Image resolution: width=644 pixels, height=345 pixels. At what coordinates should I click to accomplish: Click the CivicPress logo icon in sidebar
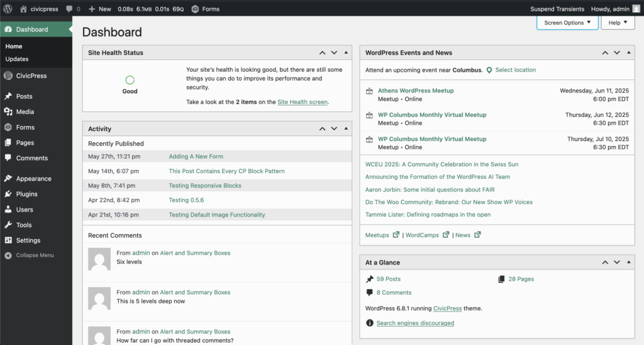(x=8, y=76)
